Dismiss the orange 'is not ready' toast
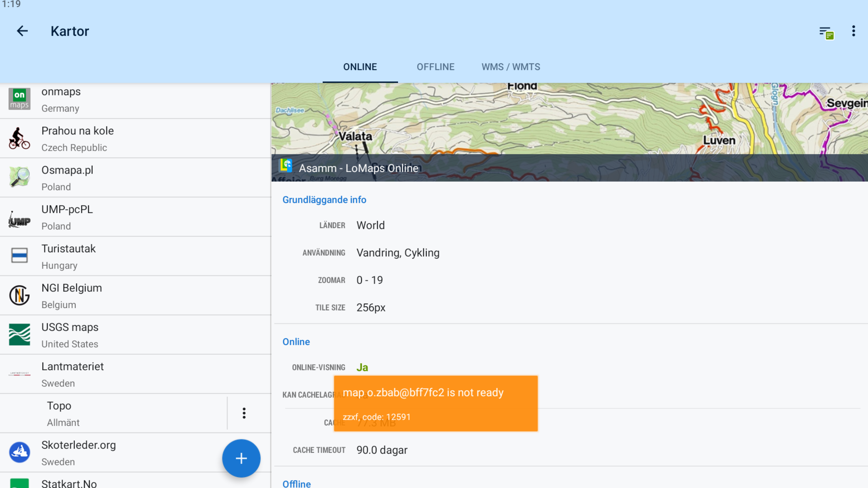 click(436, 404)
